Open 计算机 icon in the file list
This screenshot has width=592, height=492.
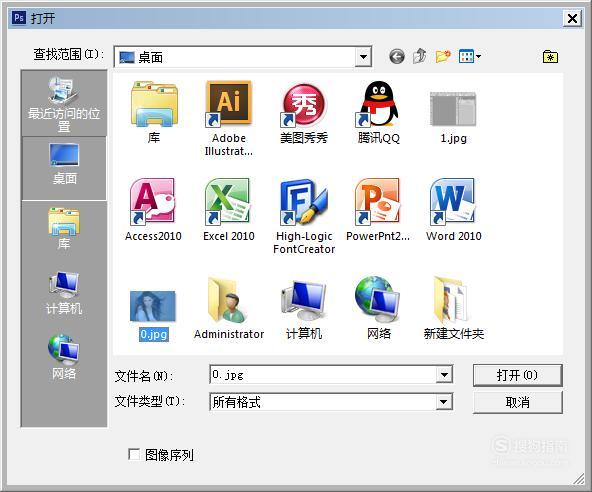click(304, 301)
